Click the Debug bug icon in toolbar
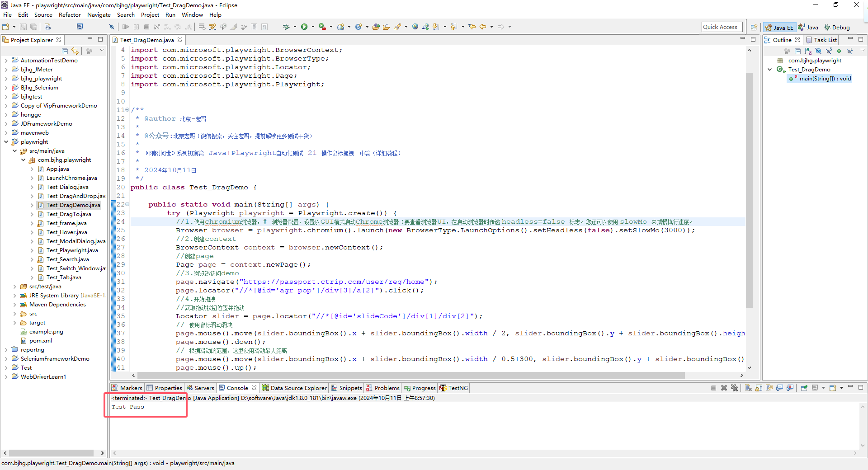868x470 pixels. (286, 27)
